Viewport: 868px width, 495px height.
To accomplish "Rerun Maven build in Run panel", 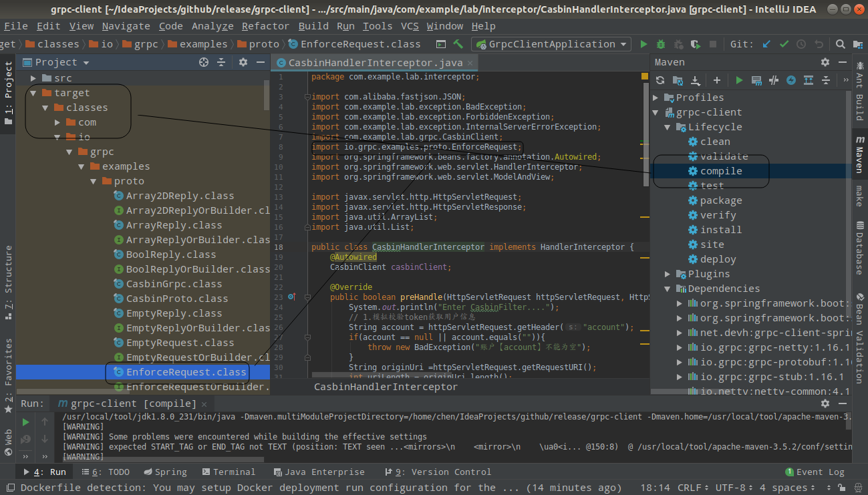I will coord(25,422).
